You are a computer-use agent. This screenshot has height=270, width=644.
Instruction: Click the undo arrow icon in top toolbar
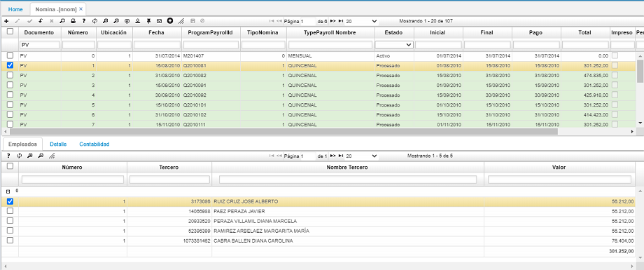point(41,21)
